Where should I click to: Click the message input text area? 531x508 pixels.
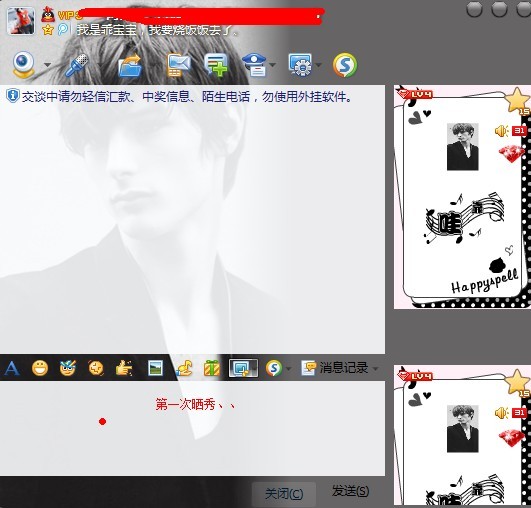tap(192, 428)
